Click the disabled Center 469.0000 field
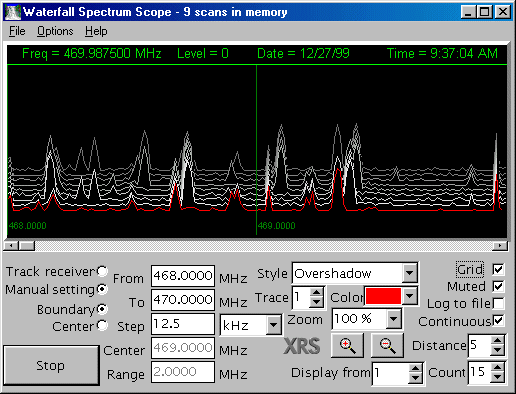 coord(183,348)
